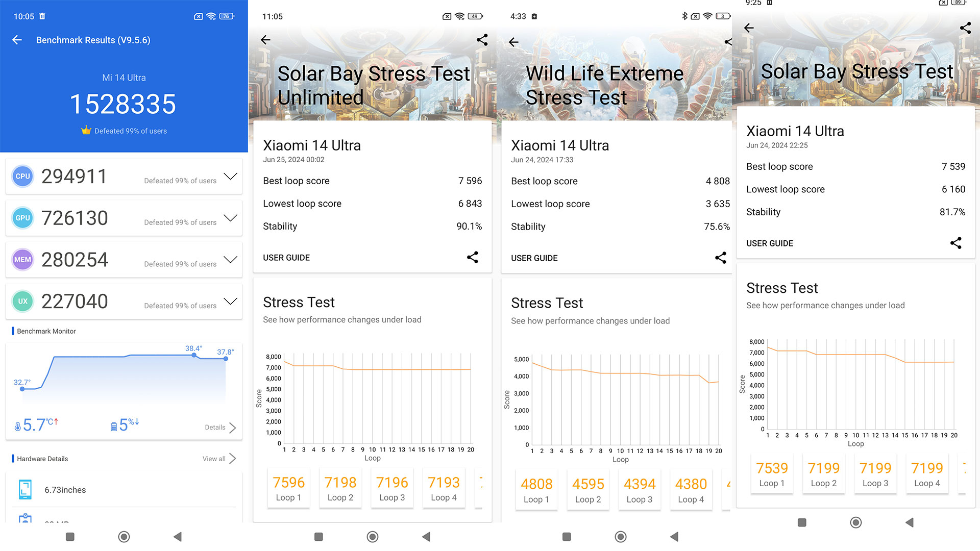Tap home circle in rightmost screen navigation
Screen dimensions: 980x551
(856, 522)
